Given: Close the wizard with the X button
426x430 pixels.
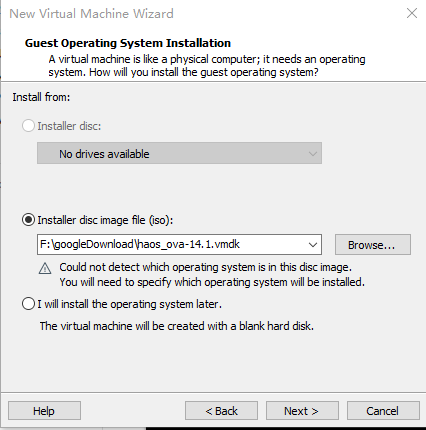Looking at the screenshot, I should (412, 13).
